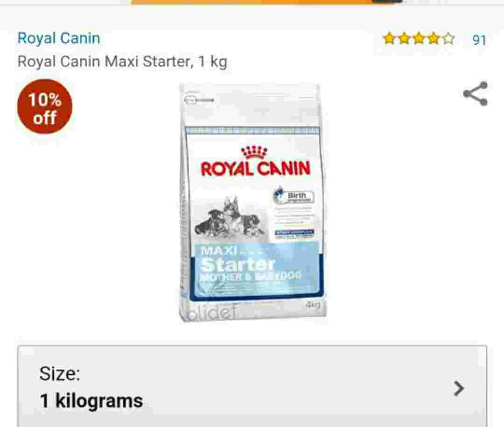Enlarge the Maxi Starter product image
Image resolution: width=504 pixels, height=427 pixels.
252,203
